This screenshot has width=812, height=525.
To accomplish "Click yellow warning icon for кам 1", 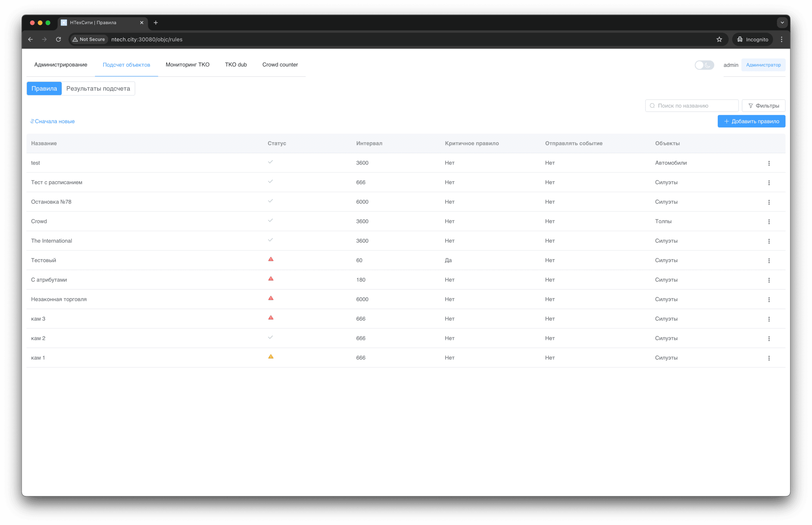I will pyautogui.click(x=271, y=357).
